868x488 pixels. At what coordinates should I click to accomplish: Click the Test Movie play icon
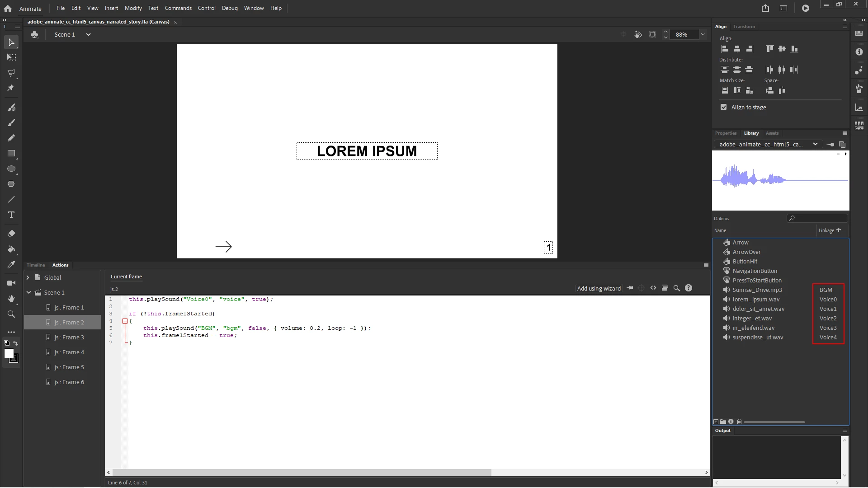pyautogui.click(x=806, y=8)
